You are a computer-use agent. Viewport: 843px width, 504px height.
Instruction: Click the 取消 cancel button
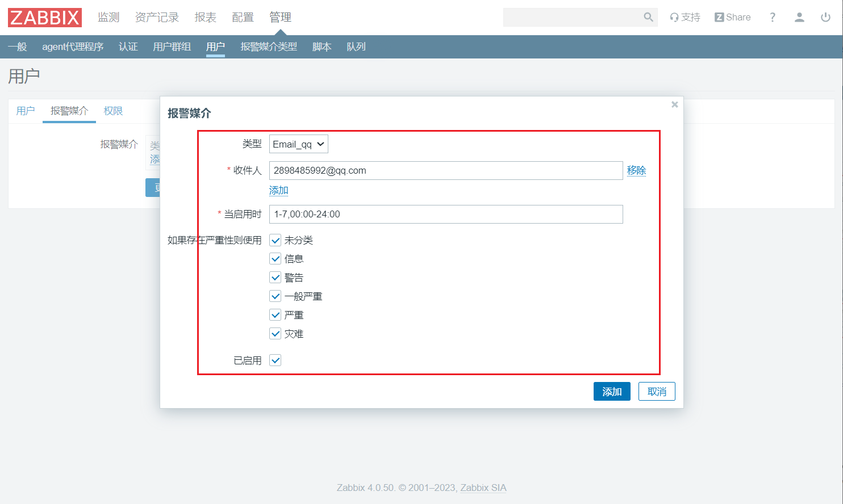click(657, 392)
